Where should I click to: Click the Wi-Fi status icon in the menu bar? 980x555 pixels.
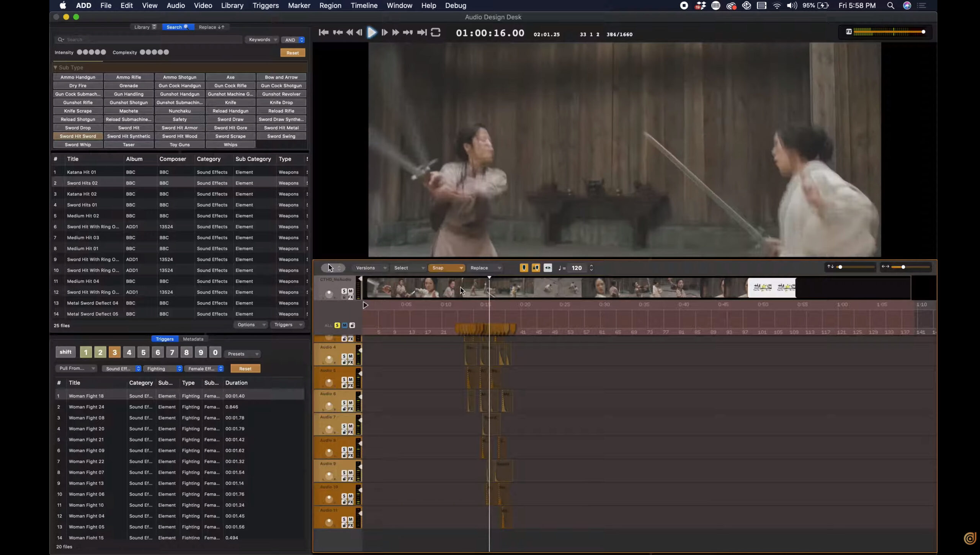pyautogui.click(x=777, y=5)
